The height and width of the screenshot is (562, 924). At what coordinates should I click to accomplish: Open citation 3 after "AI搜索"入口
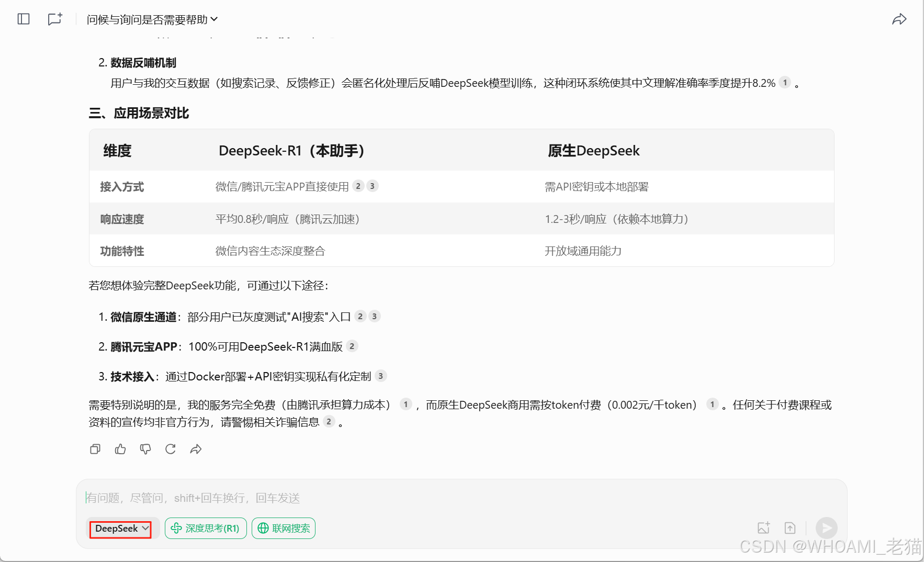point(374,317)
